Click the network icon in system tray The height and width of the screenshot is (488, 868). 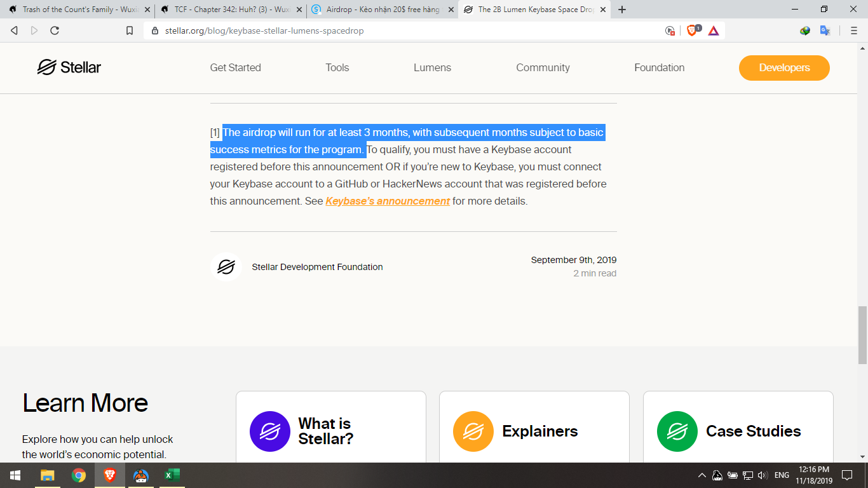click(x=748, y=475)
